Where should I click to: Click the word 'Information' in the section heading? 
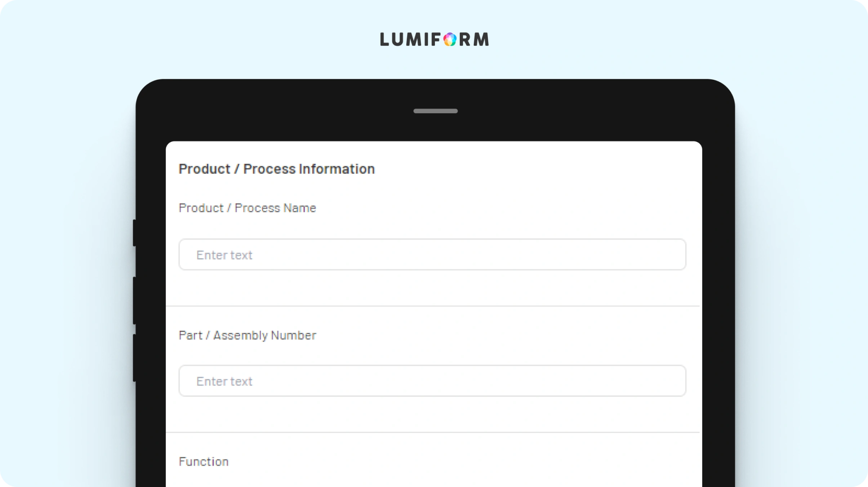(337, 169)
